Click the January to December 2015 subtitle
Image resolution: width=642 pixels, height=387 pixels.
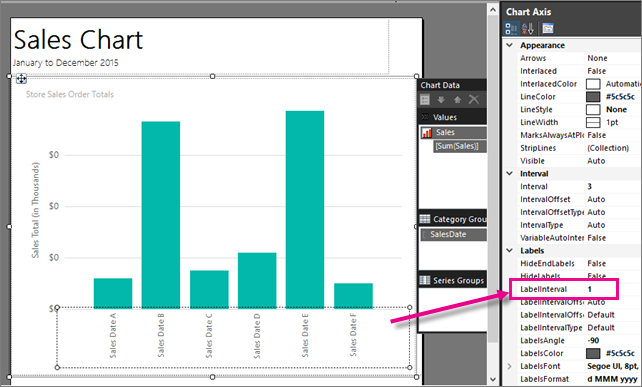pos(66,63)
